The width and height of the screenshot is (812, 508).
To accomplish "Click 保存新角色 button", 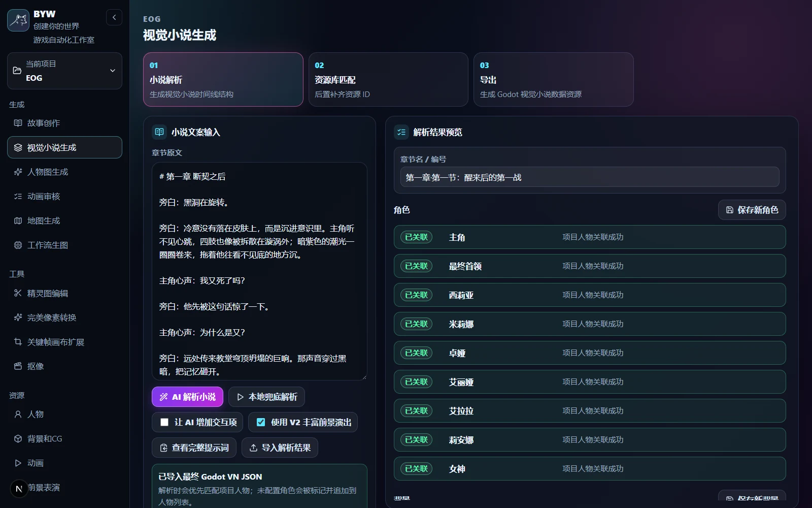I will [752, 210].
